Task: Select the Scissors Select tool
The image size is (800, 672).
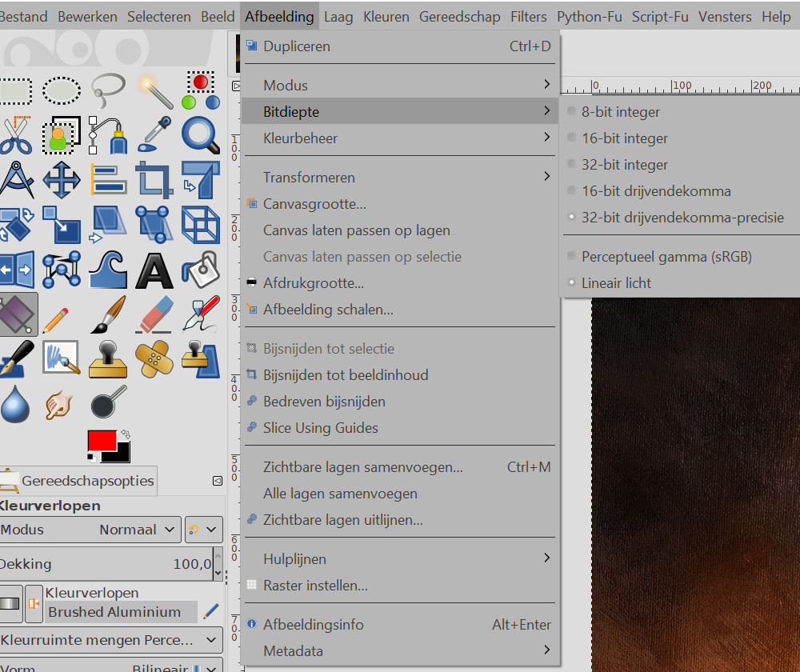Action: [x=15, y=136]
